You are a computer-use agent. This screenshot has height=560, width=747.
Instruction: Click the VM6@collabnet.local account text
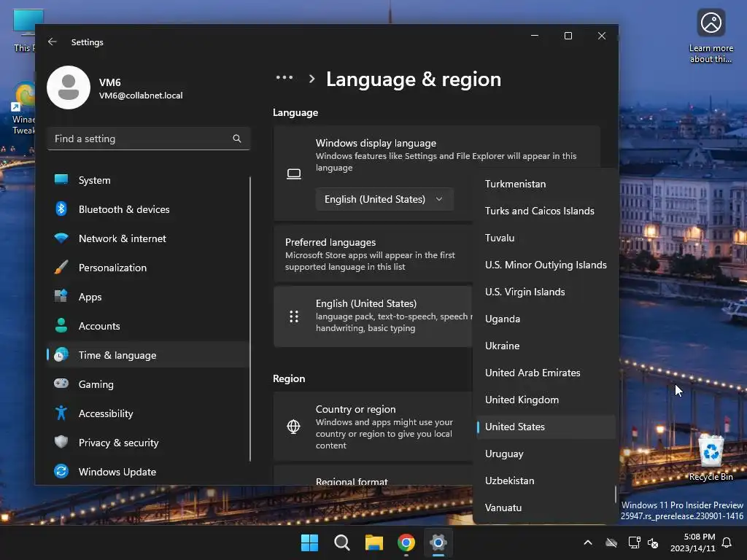[141, 96]
